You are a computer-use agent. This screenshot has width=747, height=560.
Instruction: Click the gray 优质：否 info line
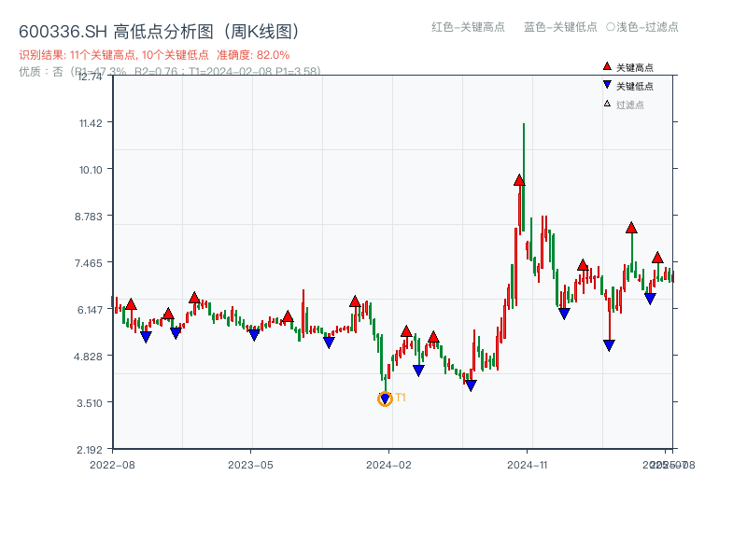coord(170,72)
